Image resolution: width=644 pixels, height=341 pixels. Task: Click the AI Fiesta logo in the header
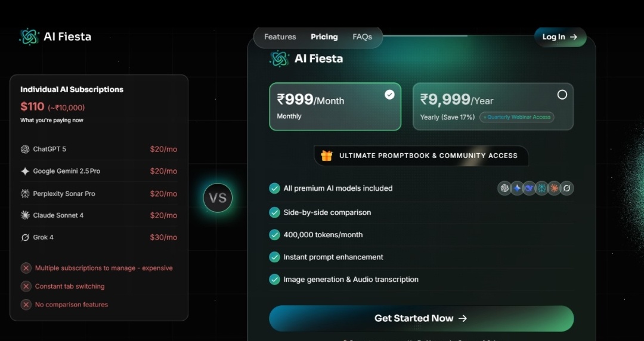(x=55, y=37)
